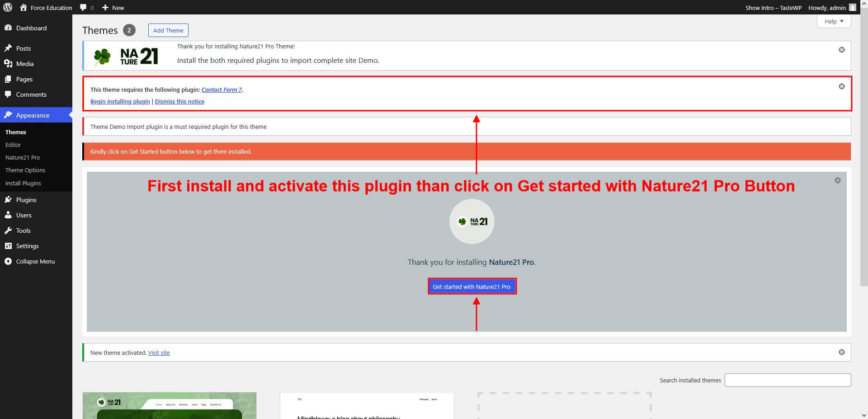Dismiss the New theme activated notice
The height and width of the screenshot is (419, 868).
pyautogui.click(x=841, y=352)
